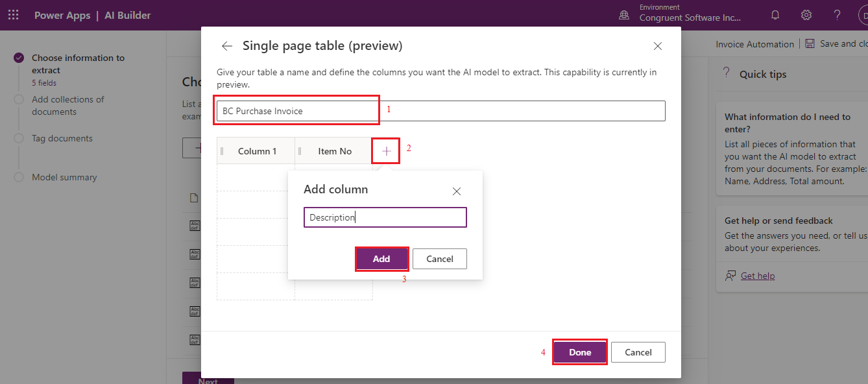
Task: Click the plus icon to add column
Action: point(387,151)
